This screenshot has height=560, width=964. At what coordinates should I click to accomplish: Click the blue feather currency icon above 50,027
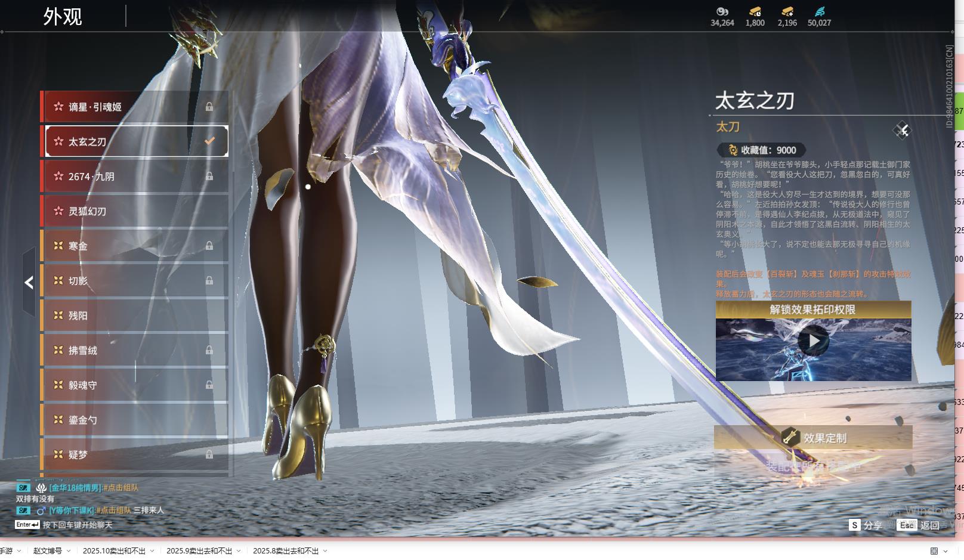point(820,11)
